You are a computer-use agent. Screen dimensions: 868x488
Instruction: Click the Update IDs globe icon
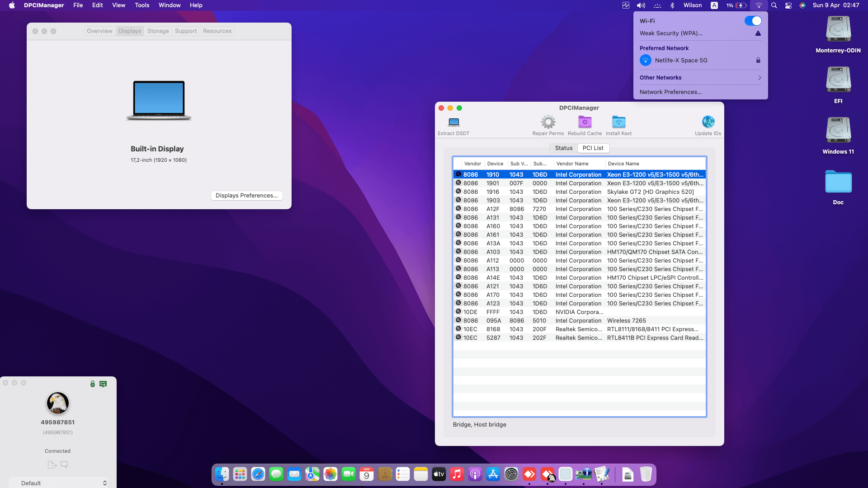(708, 122)
